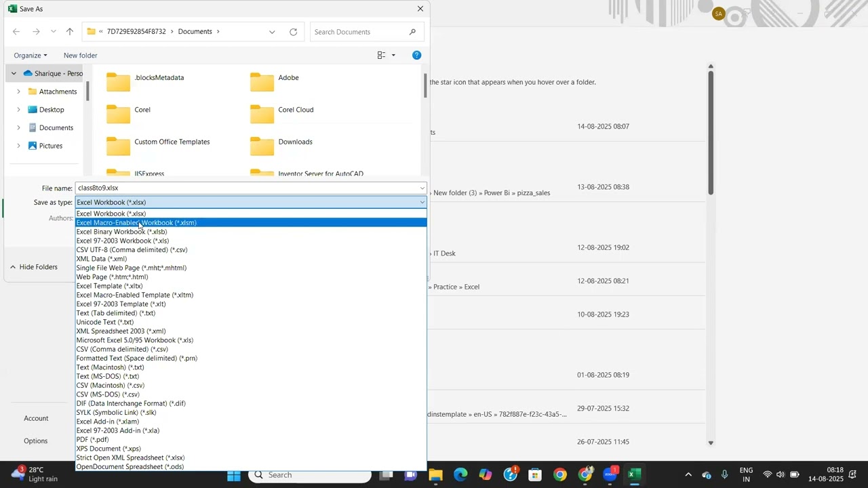Switch to Excel taskbar icon

pyautogui.click(x=634, y=475)
